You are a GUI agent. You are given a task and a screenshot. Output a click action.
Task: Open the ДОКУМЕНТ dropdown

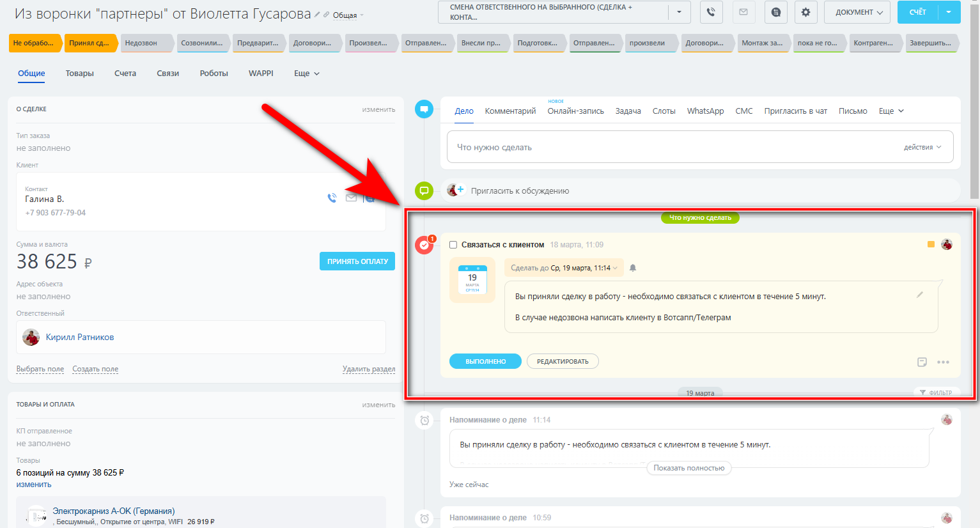tap(859, 12)
